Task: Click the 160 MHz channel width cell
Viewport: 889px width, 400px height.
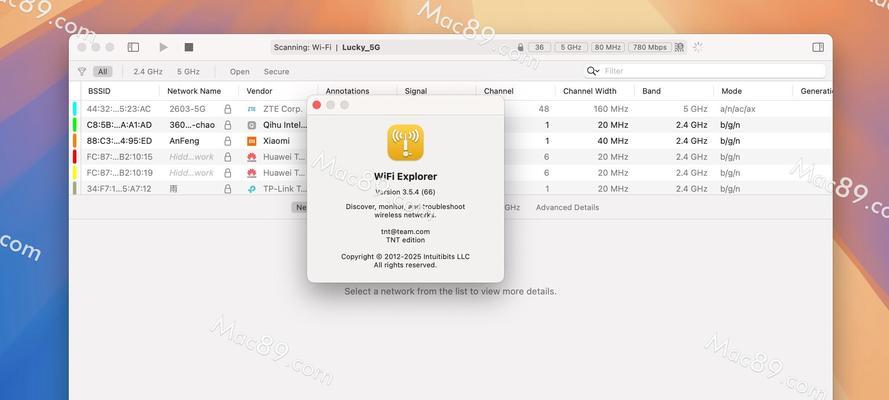Action: click(611, 109)
